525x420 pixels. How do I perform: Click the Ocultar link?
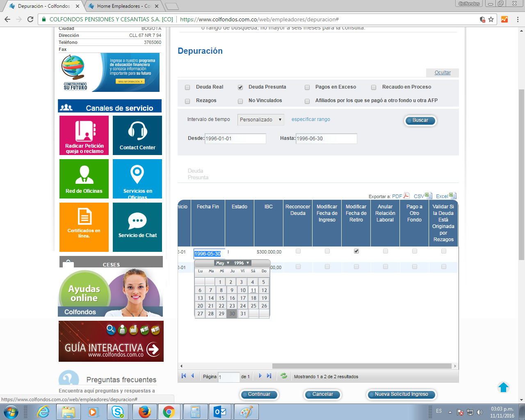click(x=443, y=73)
